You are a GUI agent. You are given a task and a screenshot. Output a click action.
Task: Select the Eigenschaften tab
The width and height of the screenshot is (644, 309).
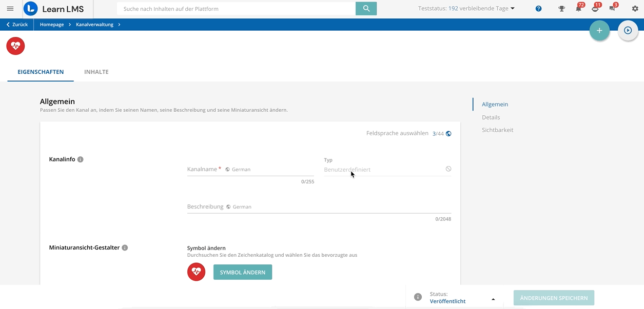[x=41, y=72]
